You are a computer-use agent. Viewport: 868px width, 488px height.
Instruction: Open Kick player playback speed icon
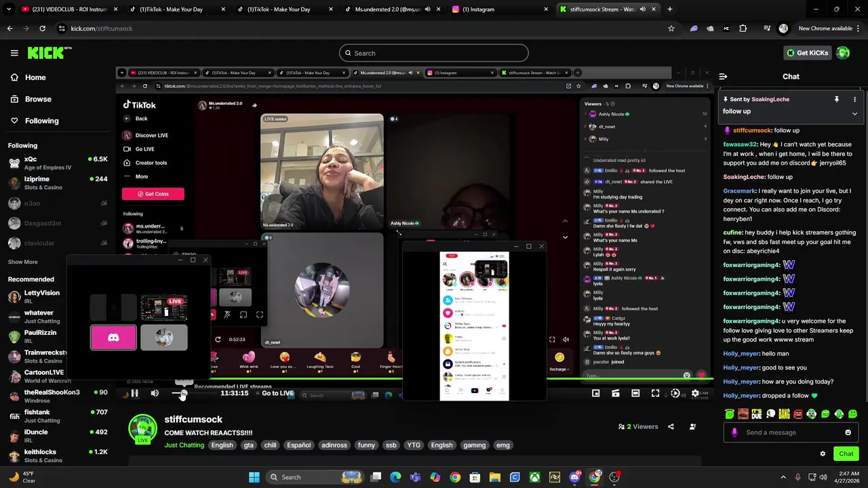point(675,393)
